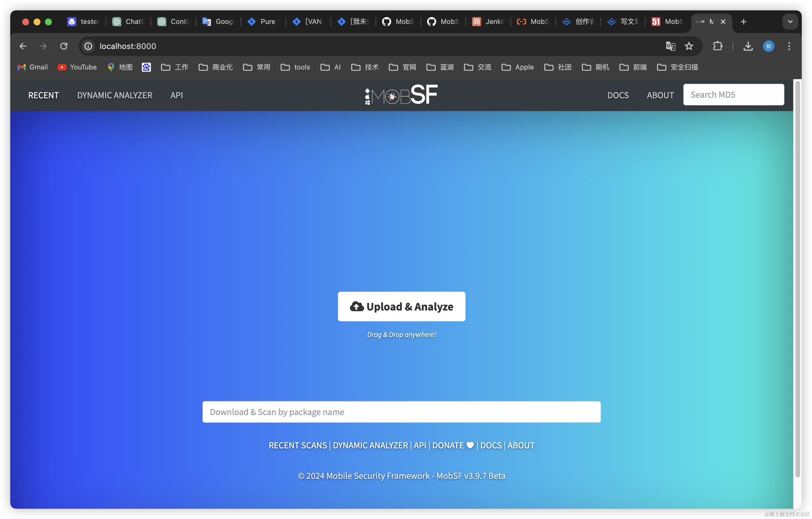
Task: View site information icon in address bar
Action: point(88,46)
